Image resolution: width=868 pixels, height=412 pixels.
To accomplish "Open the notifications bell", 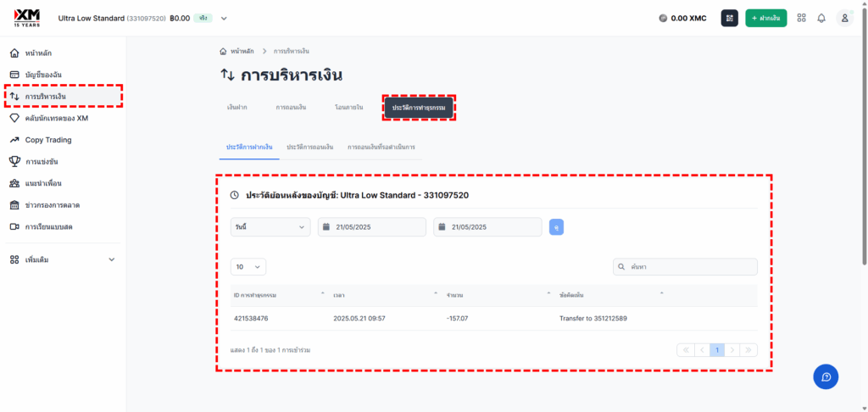I will point(821,18).
